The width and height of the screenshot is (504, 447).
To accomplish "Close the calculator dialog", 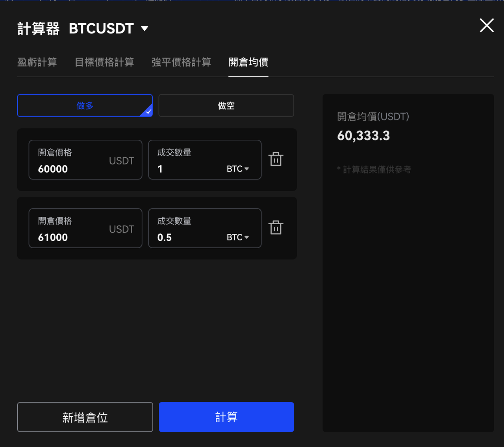I will 487,26.
